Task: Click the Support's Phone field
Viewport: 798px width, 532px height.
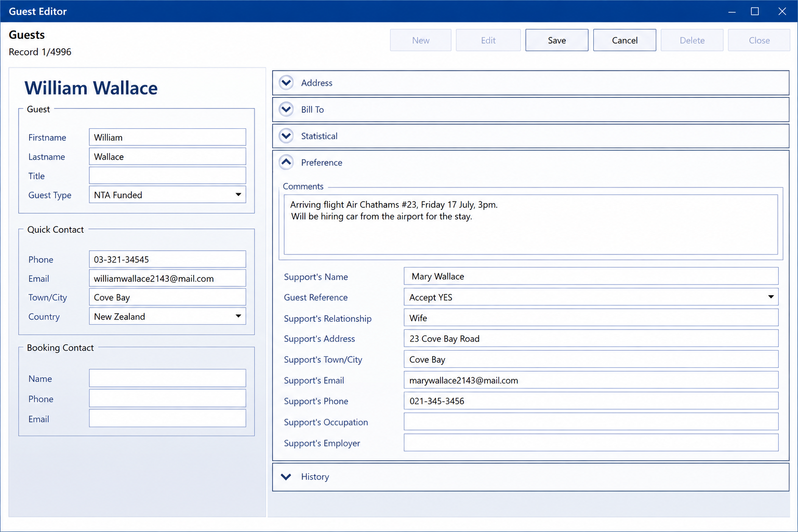Action: [x=591, y=401]
